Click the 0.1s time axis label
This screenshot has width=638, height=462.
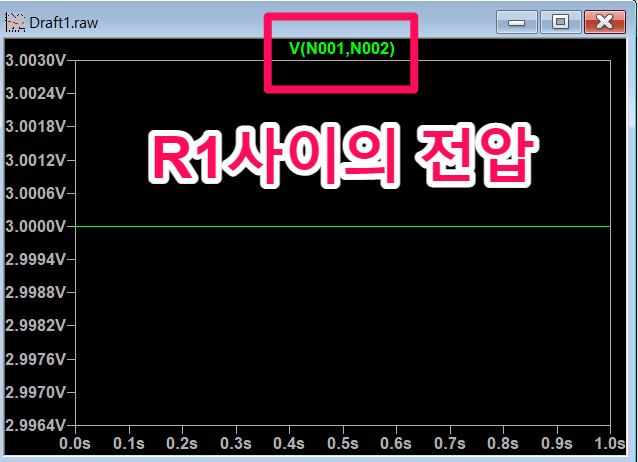129,443
